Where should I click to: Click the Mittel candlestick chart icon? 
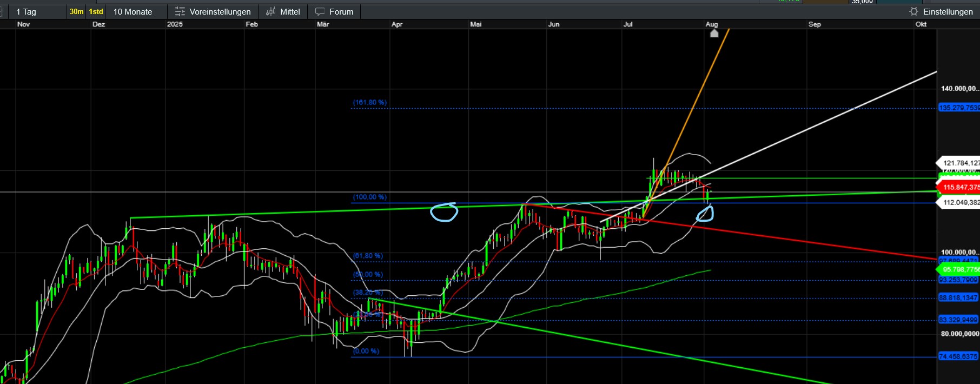(271, 11)
